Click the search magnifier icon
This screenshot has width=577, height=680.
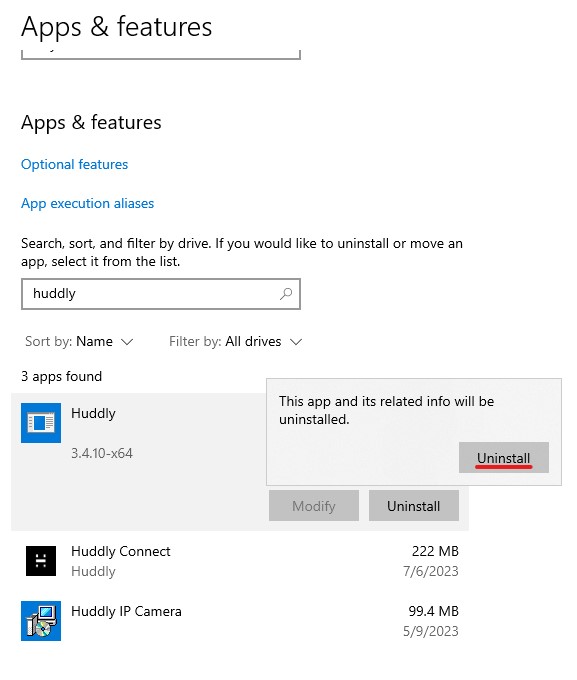coord(286,294)
